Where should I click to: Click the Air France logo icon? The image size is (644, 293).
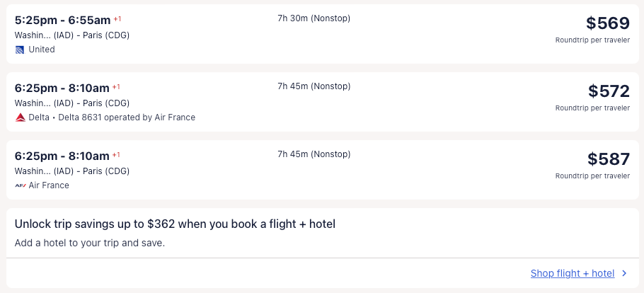click(21, 185)
